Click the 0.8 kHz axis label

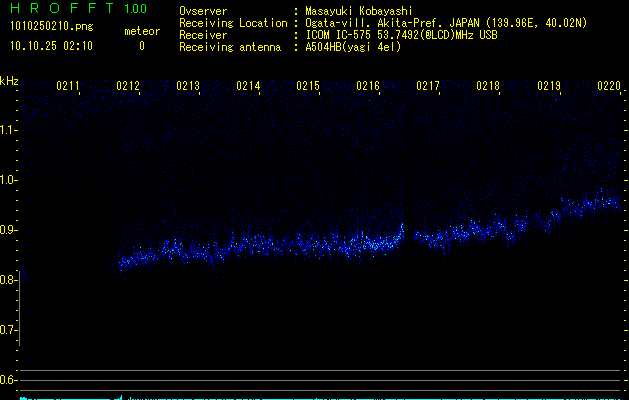point(7,280)
